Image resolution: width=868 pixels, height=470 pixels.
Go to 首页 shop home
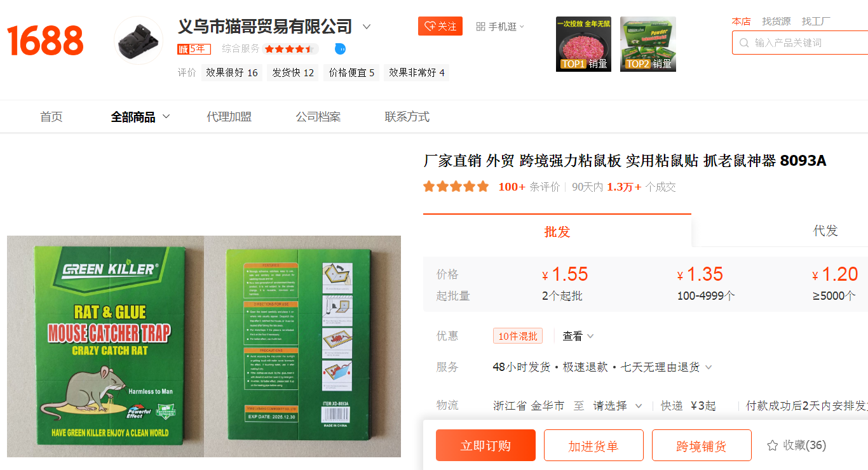coord(51,117)
